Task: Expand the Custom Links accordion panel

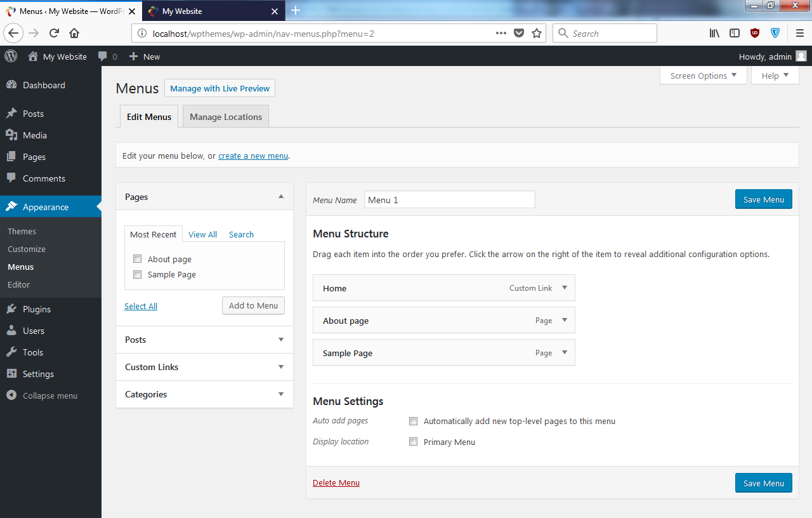Action: coord(281,367)
